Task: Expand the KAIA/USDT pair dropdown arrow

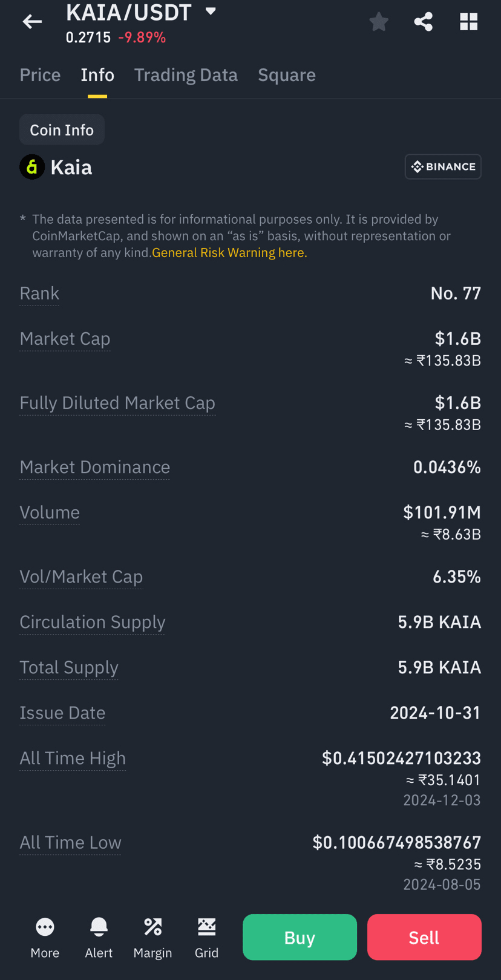Action: point(211,11)
